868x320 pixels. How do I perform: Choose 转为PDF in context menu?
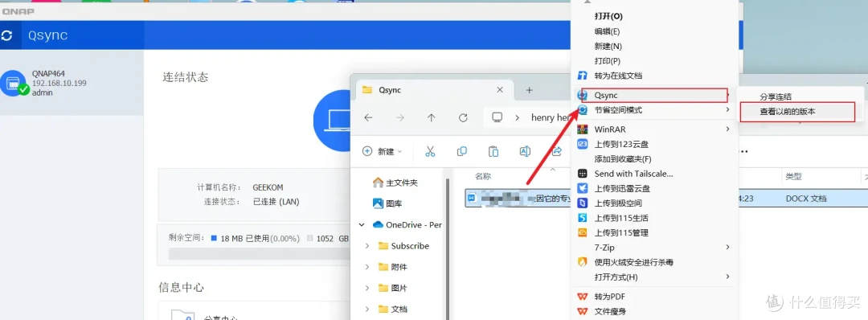point(656,297)
